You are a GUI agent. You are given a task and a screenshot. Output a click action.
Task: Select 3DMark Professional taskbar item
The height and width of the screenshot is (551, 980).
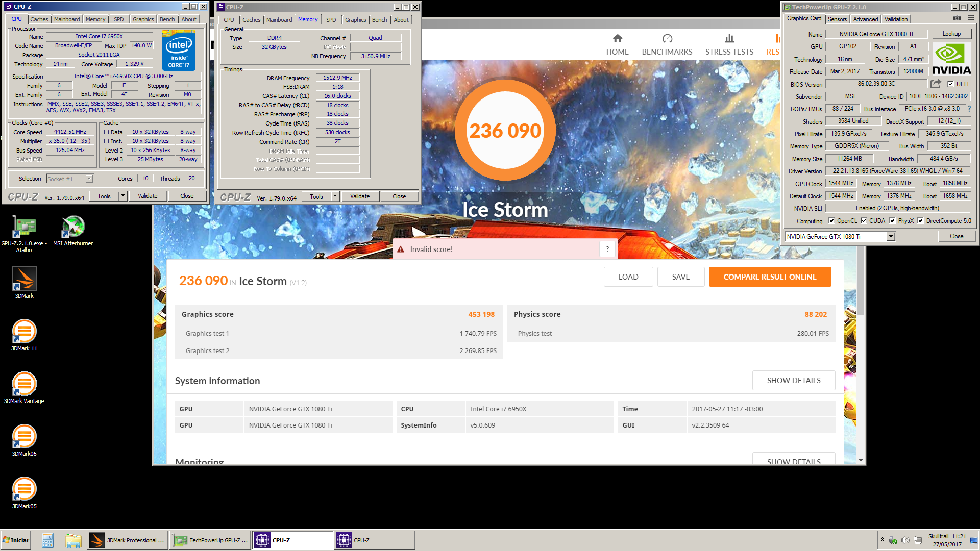click(x=128, y=540)
